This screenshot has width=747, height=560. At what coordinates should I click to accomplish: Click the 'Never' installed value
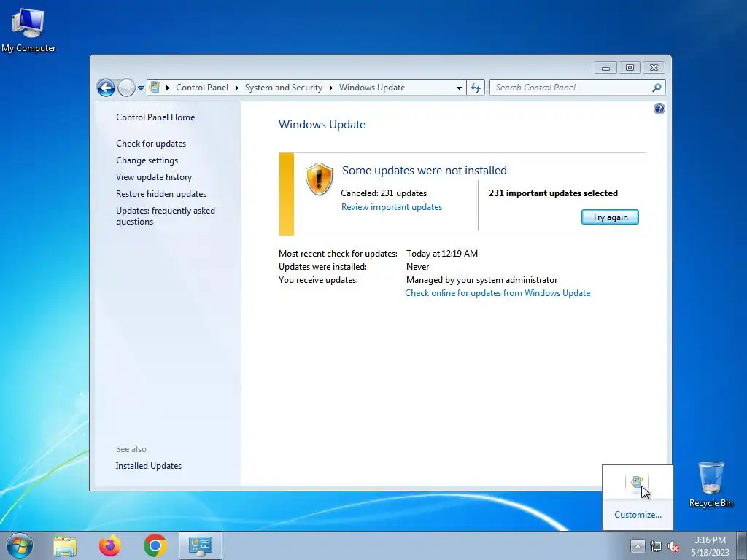417,267
